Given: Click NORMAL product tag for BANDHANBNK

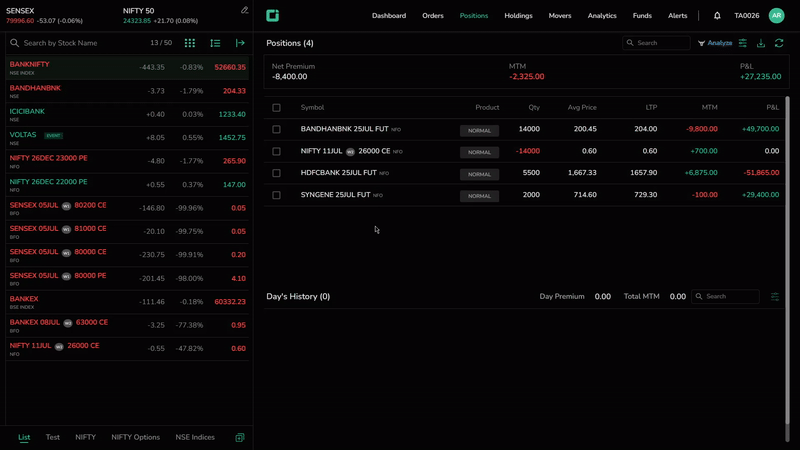Looking at the screenshot, I should click(479, 131).
